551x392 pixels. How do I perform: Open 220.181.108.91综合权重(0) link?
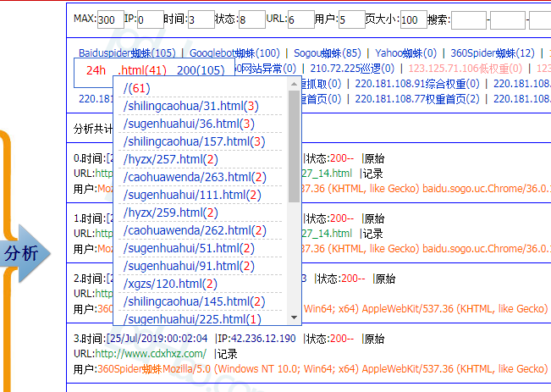417,84
